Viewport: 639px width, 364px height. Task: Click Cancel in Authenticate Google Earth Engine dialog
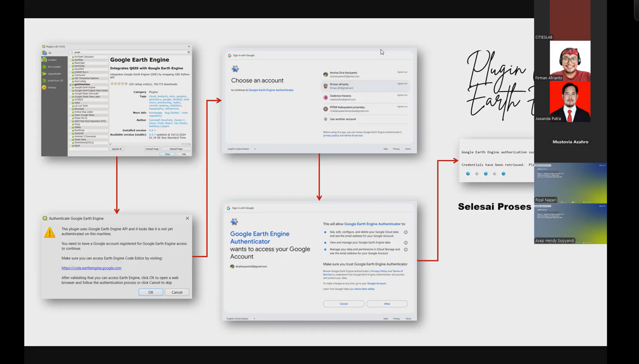point(177,292)
